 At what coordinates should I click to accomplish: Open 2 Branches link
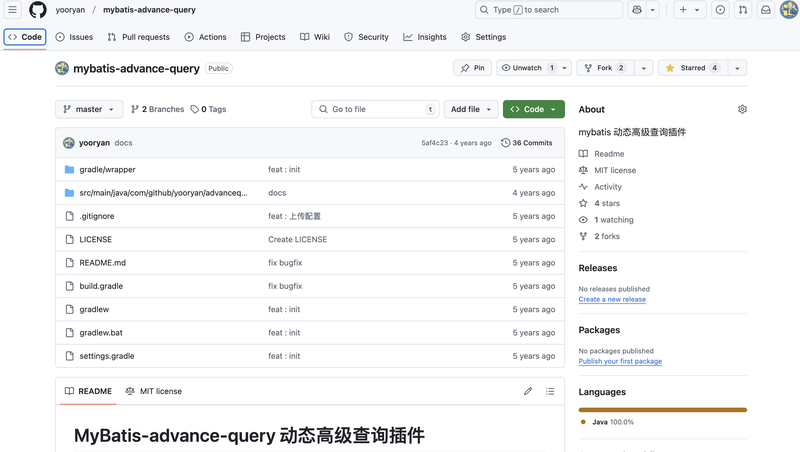(158, 109)
